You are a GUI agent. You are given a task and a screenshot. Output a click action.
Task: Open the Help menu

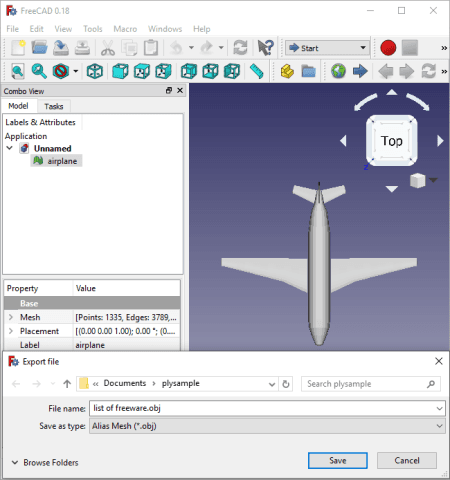point(202,29)
